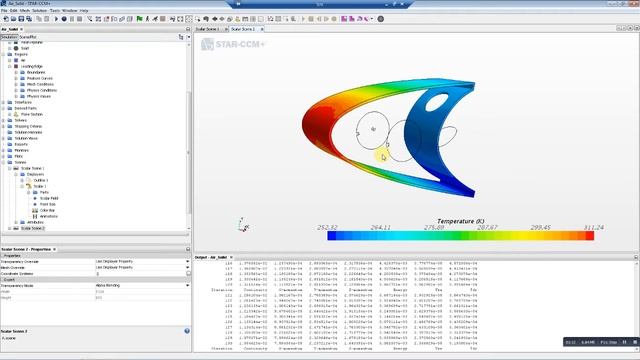Open the Mesh Override dropdown
Screen dimensions: 640x360
pos(188,267)
